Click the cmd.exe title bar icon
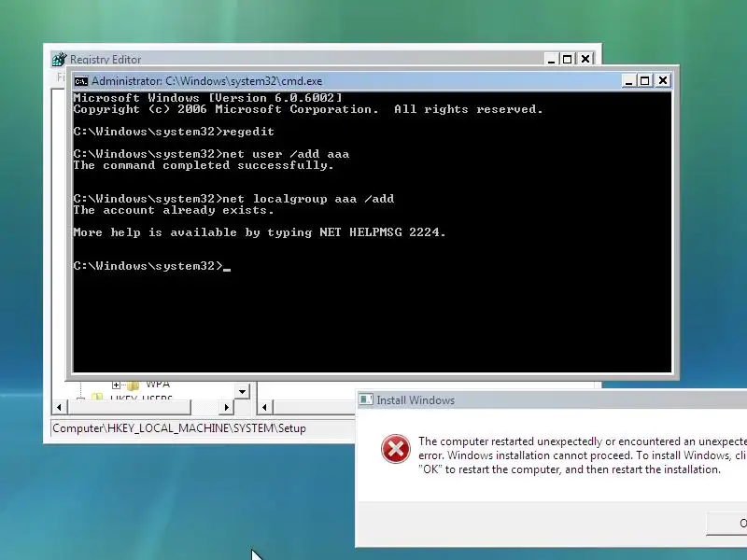747x560 pixels. (x=81, y=81)
